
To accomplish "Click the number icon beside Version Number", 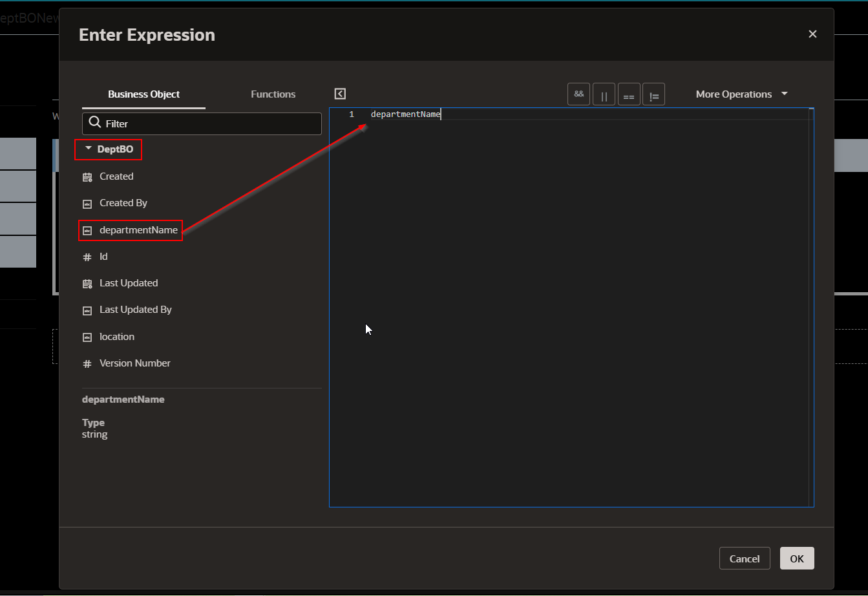I will tap(87, 364).
